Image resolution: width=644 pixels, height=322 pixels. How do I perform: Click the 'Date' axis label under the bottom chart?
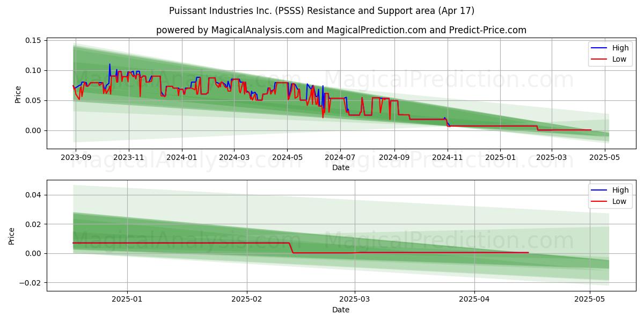click(341, 310)
